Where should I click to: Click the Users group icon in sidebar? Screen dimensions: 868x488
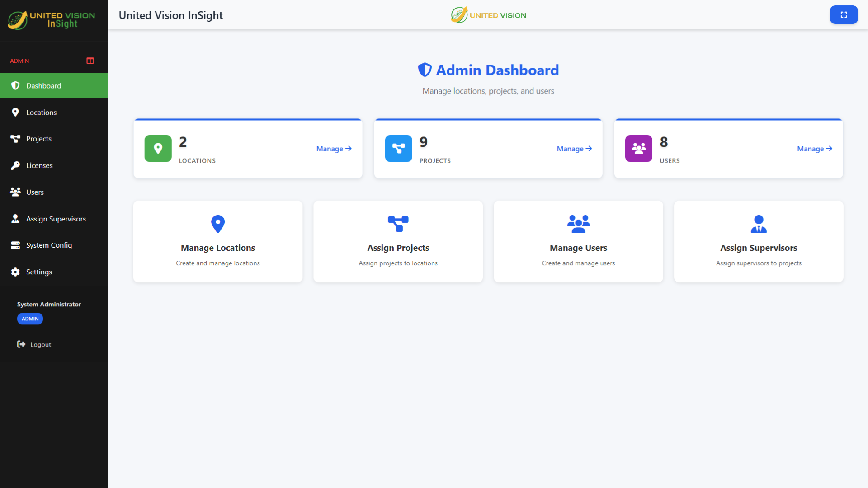[15, 192]
